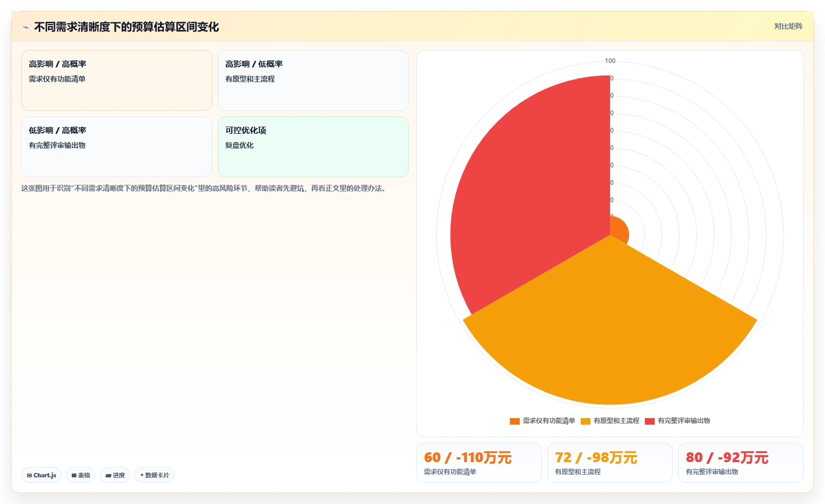Click the lightning icon beside the title

(x=26, y=27)
